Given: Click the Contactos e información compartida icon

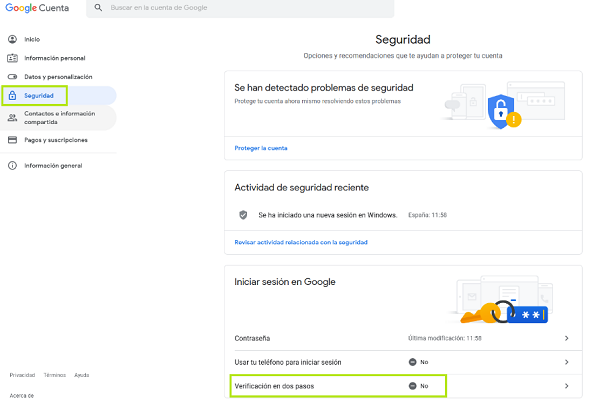Looking at the screenshot, I should tap(12, 117).
